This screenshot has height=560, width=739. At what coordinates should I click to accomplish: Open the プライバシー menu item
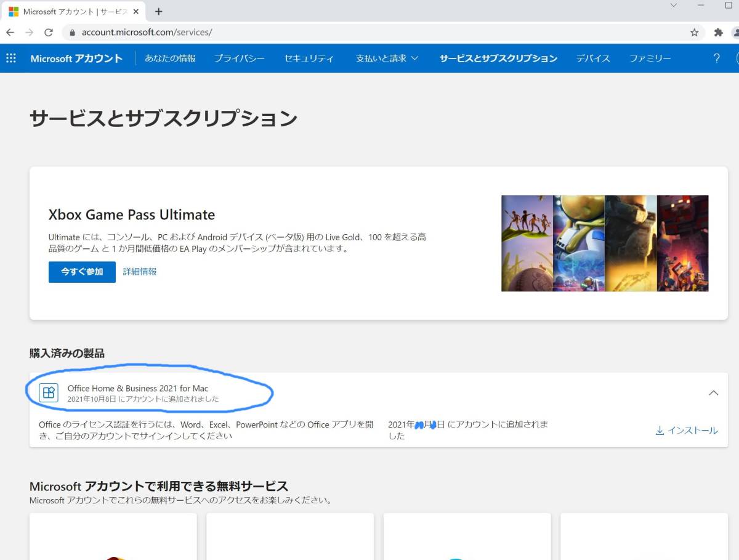pyautogui.click(x=239, y=59)
